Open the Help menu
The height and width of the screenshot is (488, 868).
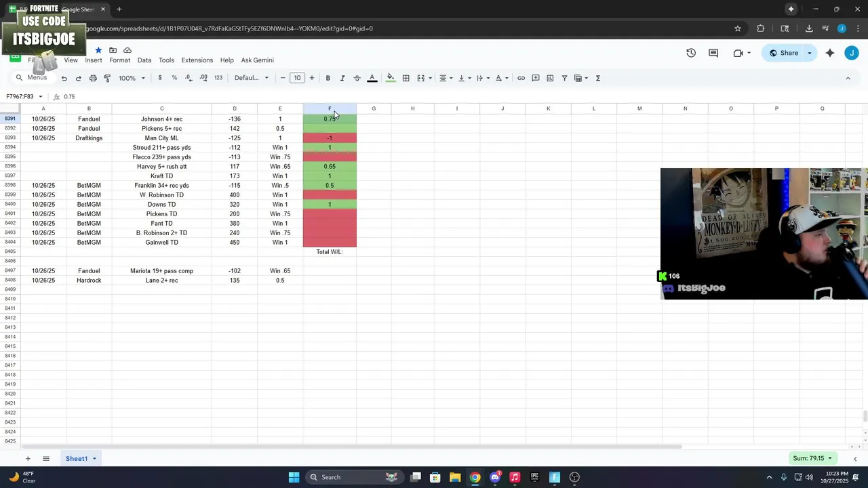226,60
